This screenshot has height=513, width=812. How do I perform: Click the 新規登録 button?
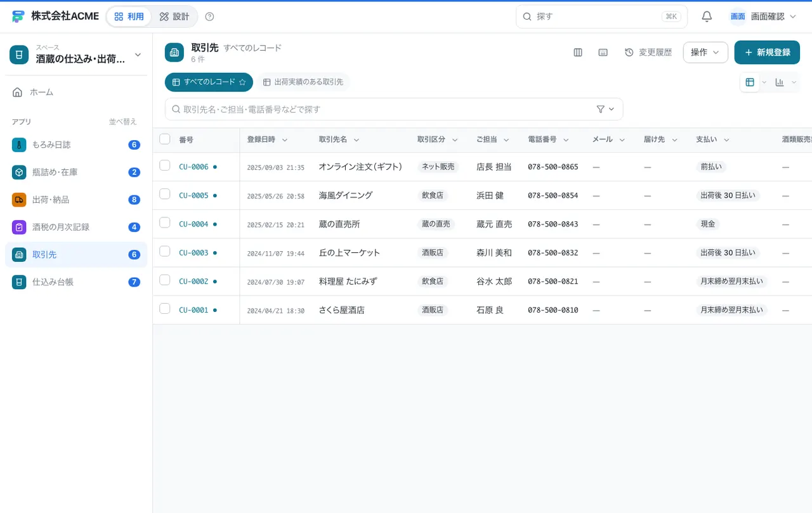[767, 53]
